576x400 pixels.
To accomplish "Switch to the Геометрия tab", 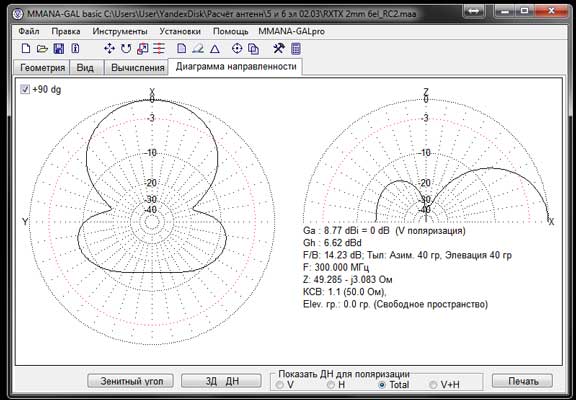I will [x=42, y=68].
